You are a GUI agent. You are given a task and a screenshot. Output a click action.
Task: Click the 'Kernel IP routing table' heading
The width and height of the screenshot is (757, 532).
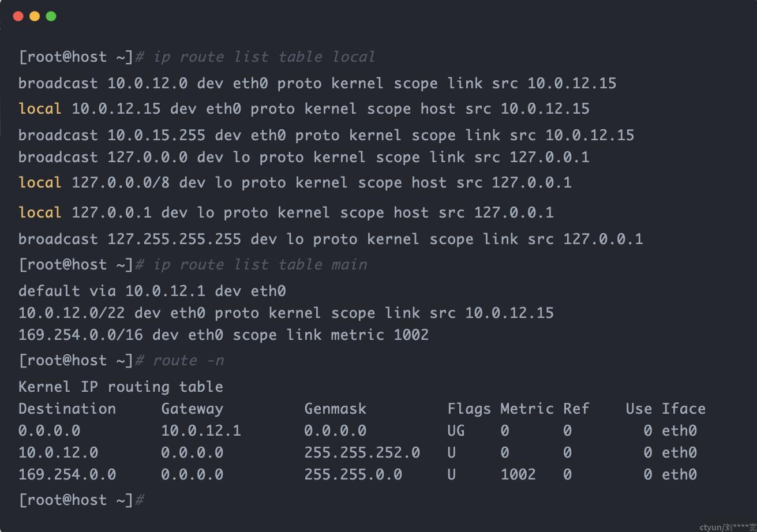tap(121, 387)
